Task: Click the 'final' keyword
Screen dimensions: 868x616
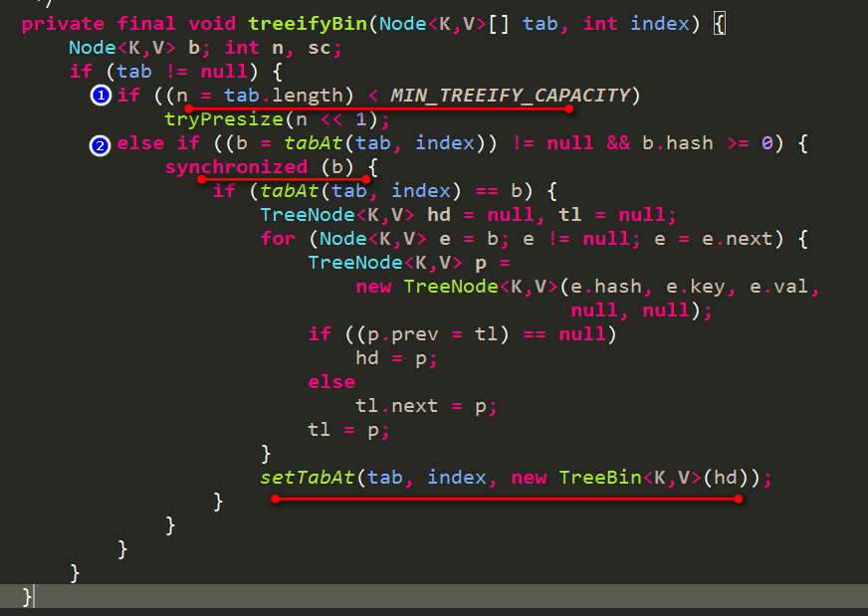Action: pyautogui.click(x=146, y=24)
